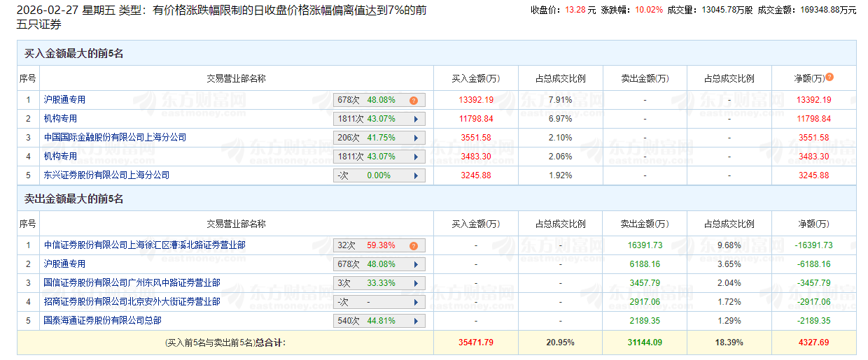This screenshot has width=868, height=360.
Task: Click blue arrow in the 3次 33.33% box
Action: click(416, 283)
